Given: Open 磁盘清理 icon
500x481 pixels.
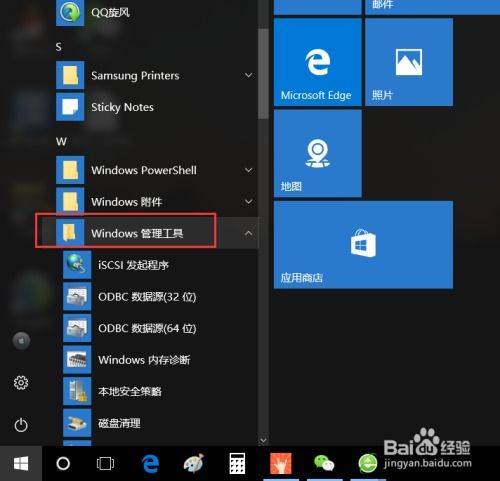Looking at the screenshot, I should coord(77,423).
